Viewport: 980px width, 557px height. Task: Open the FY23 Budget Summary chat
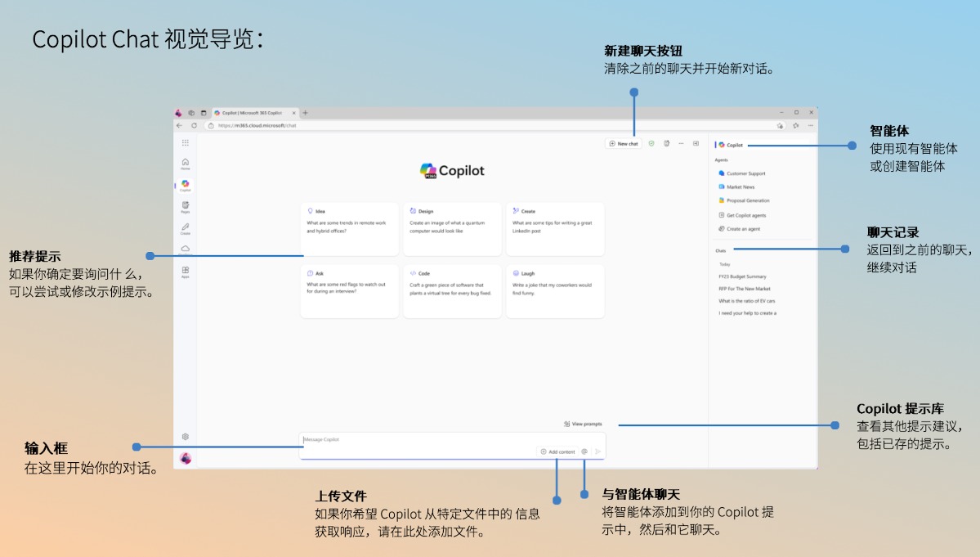(742, 276)
